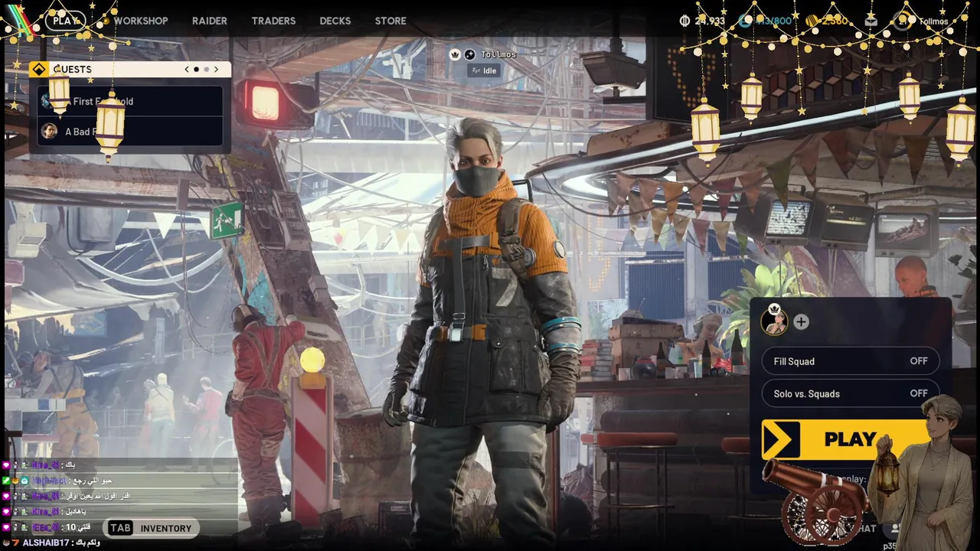980x551 pixels.
Task: Click the Tollmos username in top bar
Action: tap(933, 21)
